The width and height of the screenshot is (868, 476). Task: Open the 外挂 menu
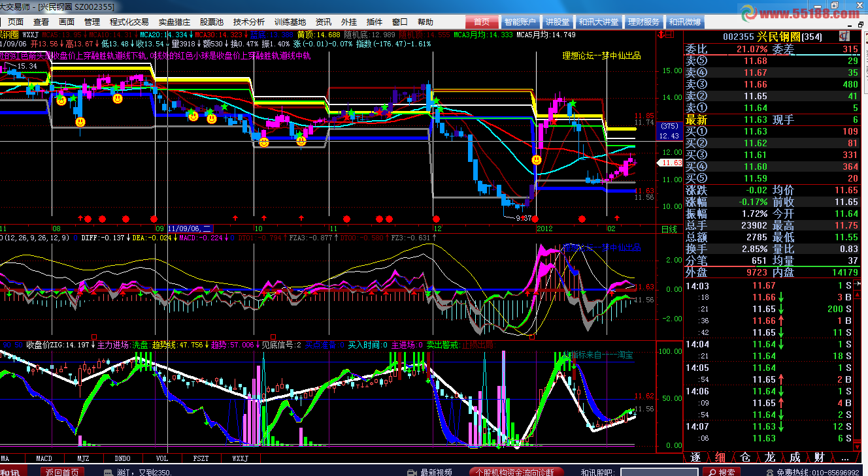pos(349,22)
